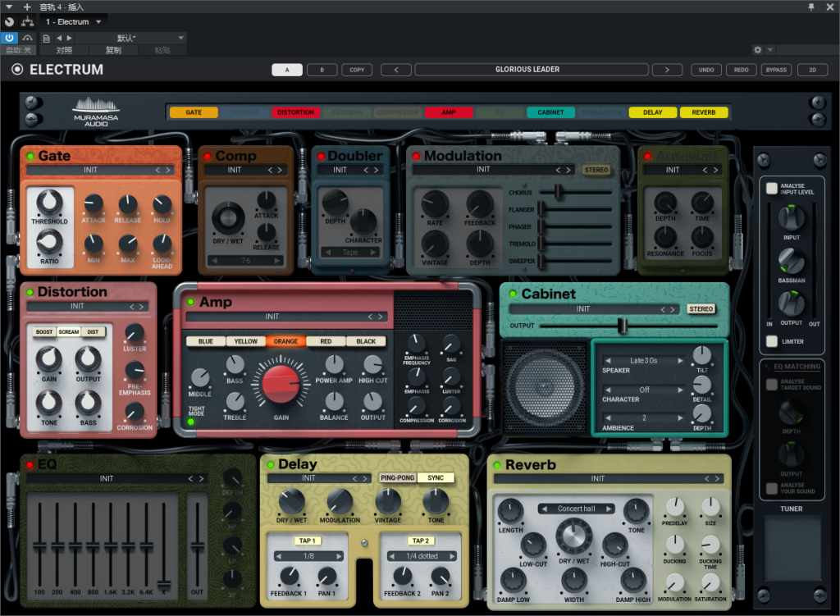The image size is (840, 616).
Task: Open the host gear settings icon
Action: (757, 50)
